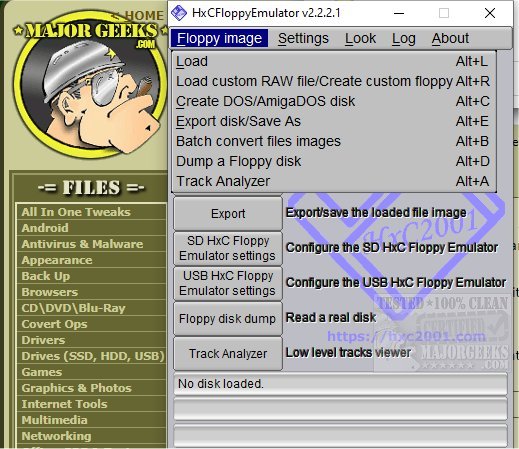Select Track Analyzer in the dropdown menu
The image size is (519, 449).
[x=334, y=181]
